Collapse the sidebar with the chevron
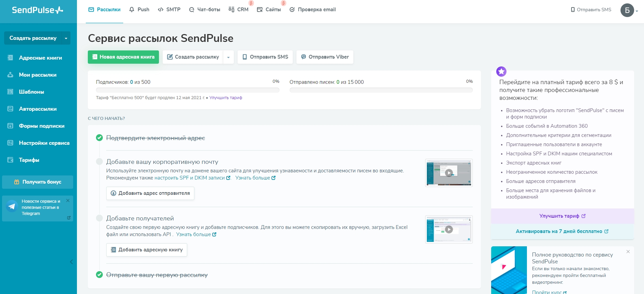 [x=71, y=262]
